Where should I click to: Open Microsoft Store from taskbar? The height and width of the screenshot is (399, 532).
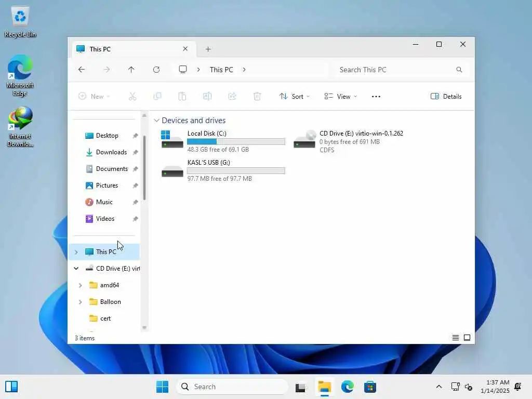point(370,387)
